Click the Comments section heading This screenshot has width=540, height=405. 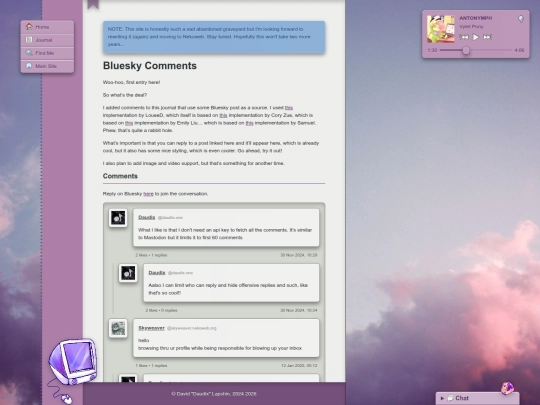tap(120, 176)
